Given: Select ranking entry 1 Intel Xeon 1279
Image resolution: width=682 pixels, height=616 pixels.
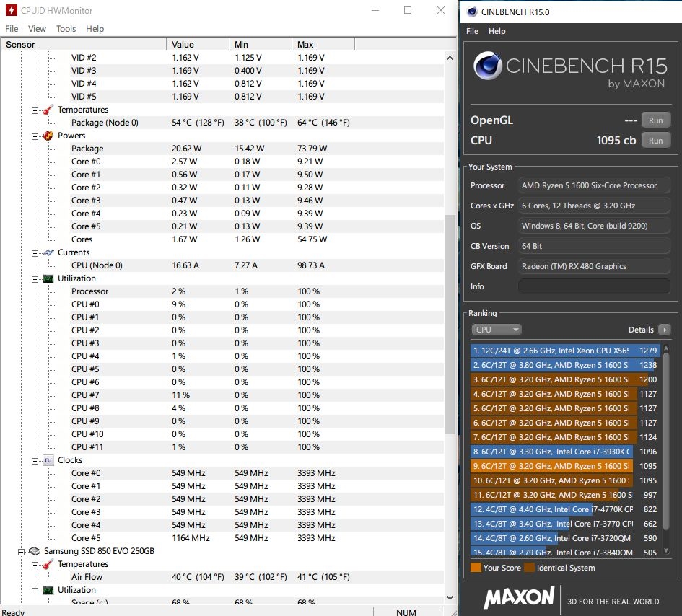Looking at the screenshot, I should pos(565,351).
